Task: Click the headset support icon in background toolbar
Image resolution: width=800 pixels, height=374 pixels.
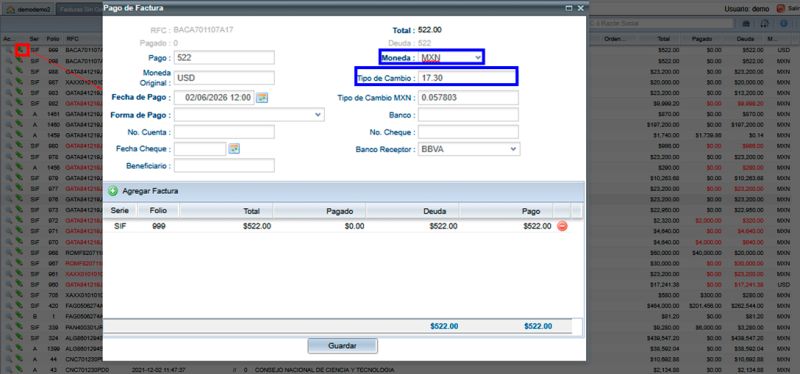Action: [765, 24]
